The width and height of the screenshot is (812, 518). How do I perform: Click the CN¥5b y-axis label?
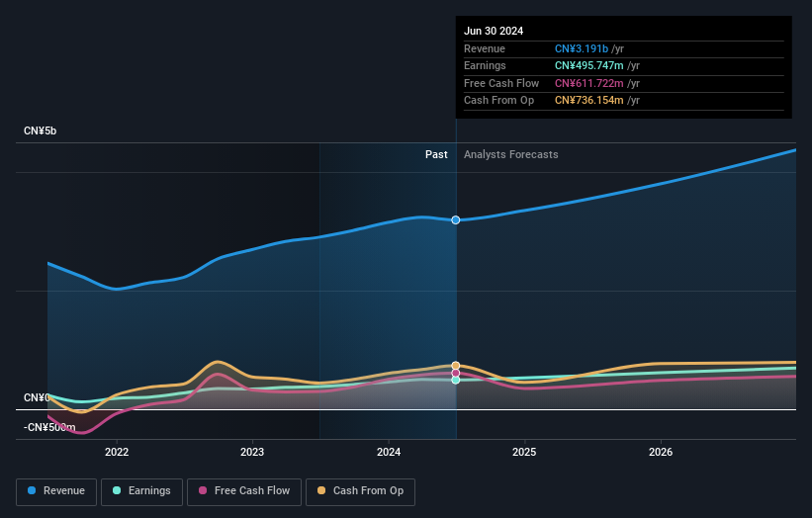pyautogui.click(x=40, y=130)
